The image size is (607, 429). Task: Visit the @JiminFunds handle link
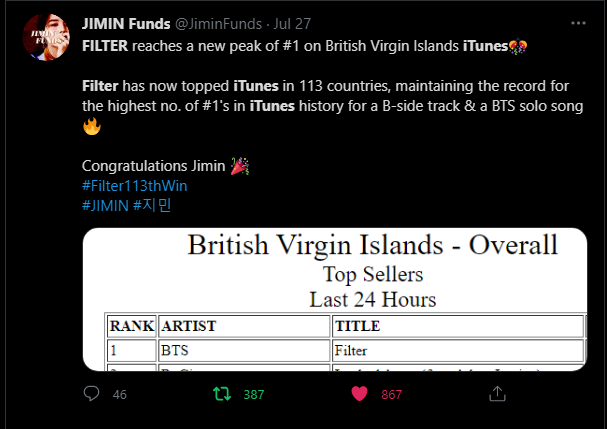point(219,24)
